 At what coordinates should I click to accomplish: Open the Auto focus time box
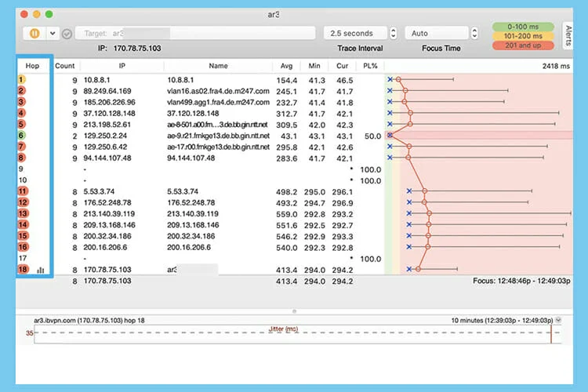(437, 34)
